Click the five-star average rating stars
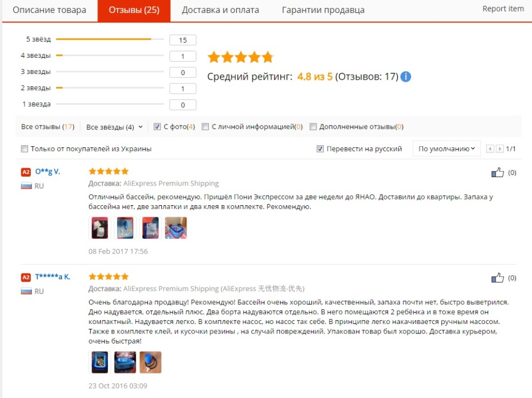This screenshot has width=532, height=398. 241,57
